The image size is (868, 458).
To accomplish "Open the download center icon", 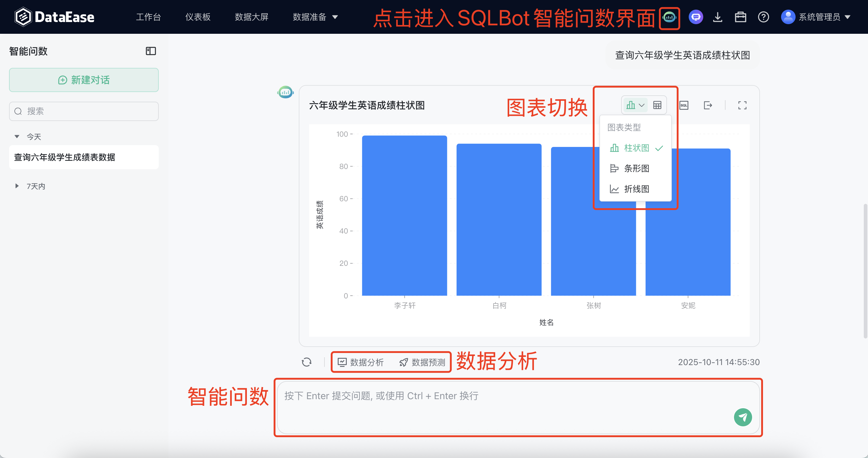I will point(718,17).
